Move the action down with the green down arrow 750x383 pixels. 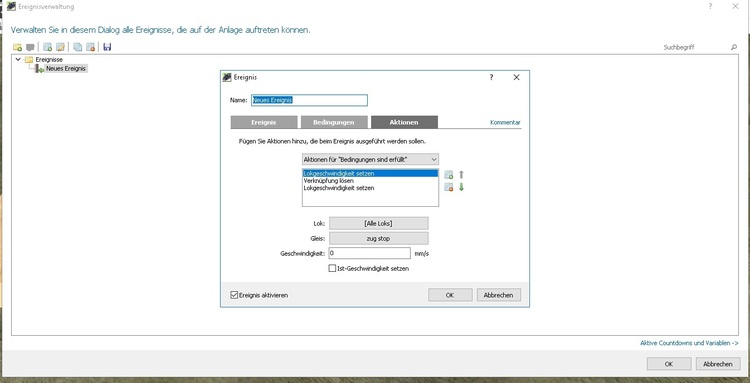[462, 187]
